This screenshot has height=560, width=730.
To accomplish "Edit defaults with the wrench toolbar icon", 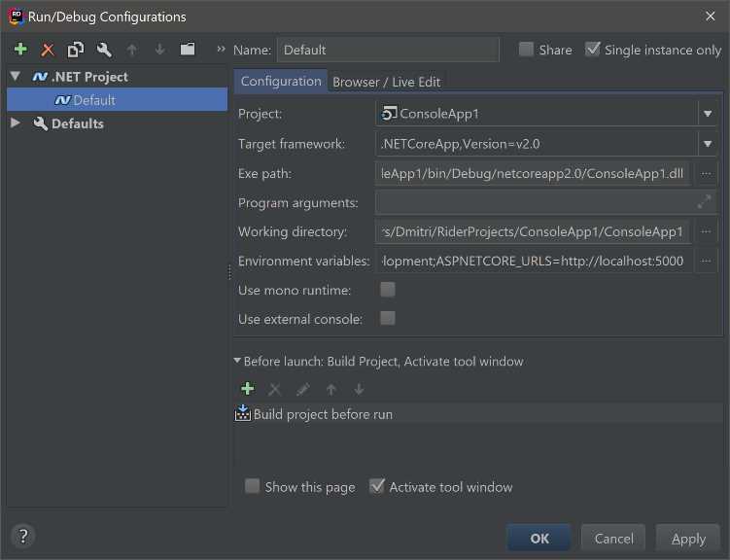I will pos(104,50).
